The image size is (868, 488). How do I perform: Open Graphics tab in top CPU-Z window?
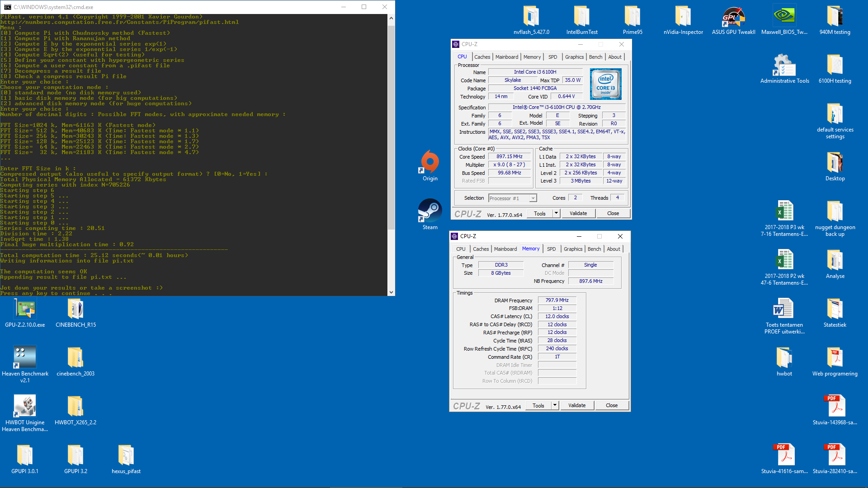pos(574,57)
